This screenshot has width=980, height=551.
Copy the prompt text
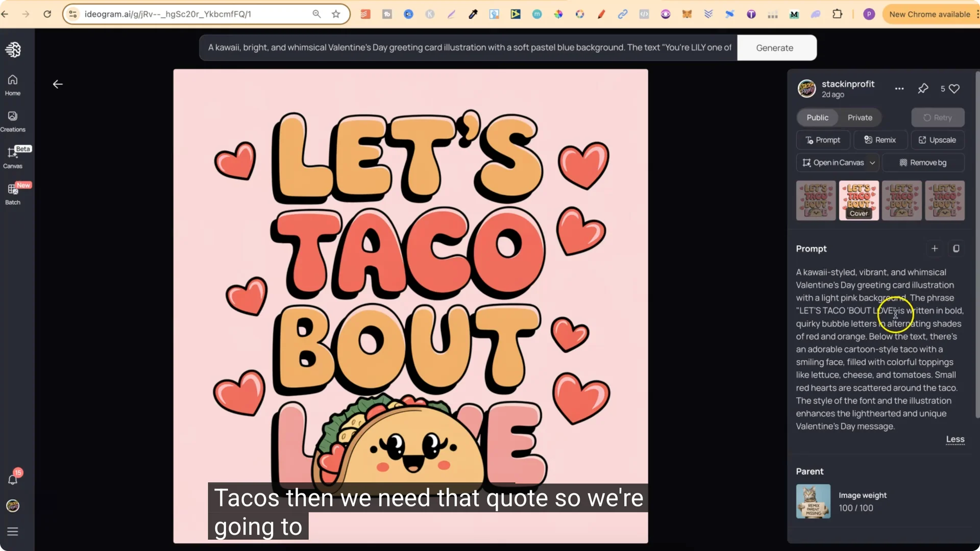click(x=957, y=248)
